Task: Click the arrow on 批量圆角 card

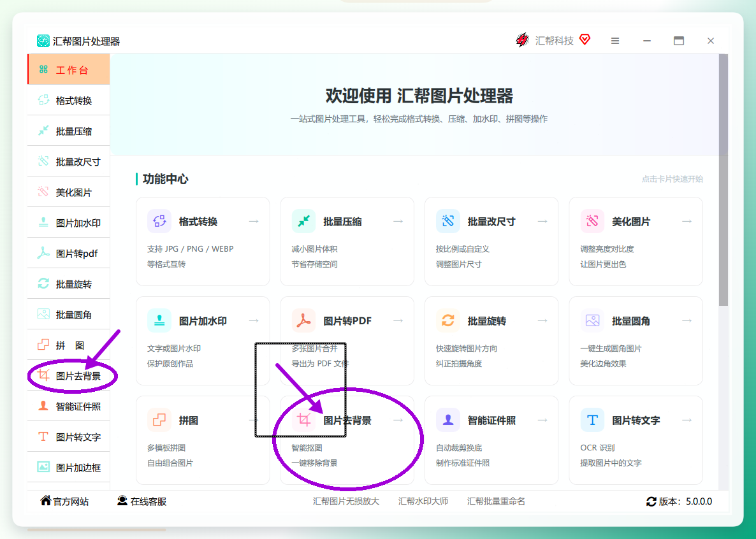Action: point(687,320)
